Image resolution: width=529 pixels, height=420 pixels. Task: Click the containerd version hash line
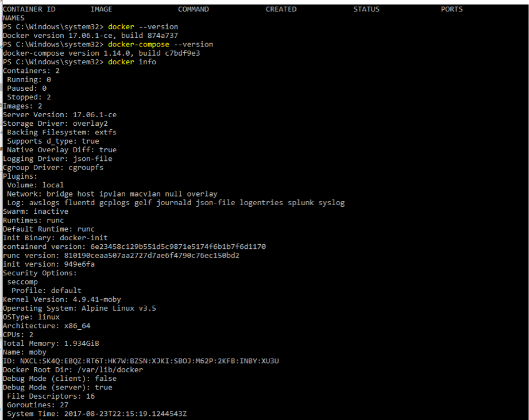pos(134,246)
